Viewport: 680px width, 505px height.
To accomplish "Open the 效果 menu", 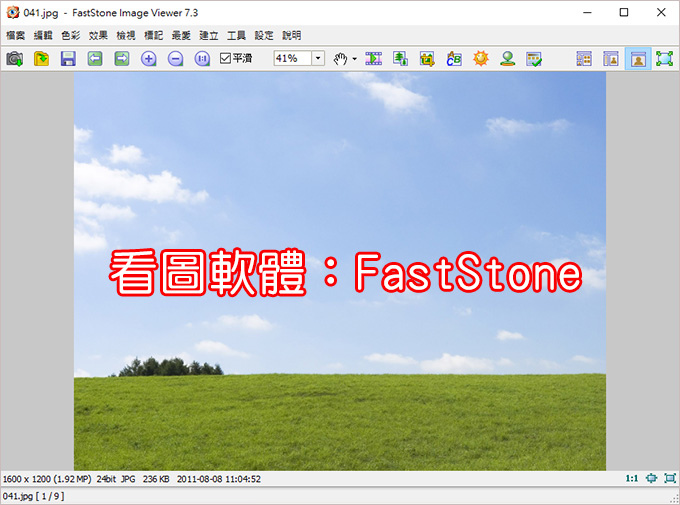I will [x=98, y=35].
